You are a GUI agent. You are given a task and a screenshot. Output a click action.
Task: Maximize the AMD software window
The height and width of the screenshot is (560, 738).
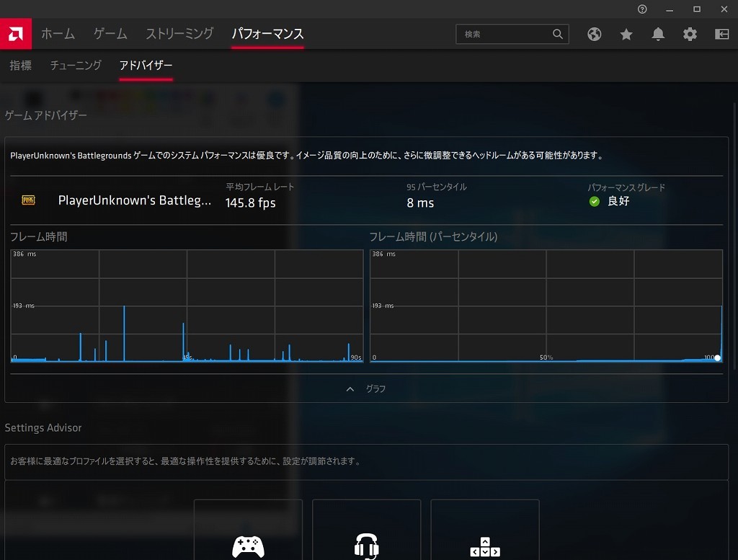(697, 9)
